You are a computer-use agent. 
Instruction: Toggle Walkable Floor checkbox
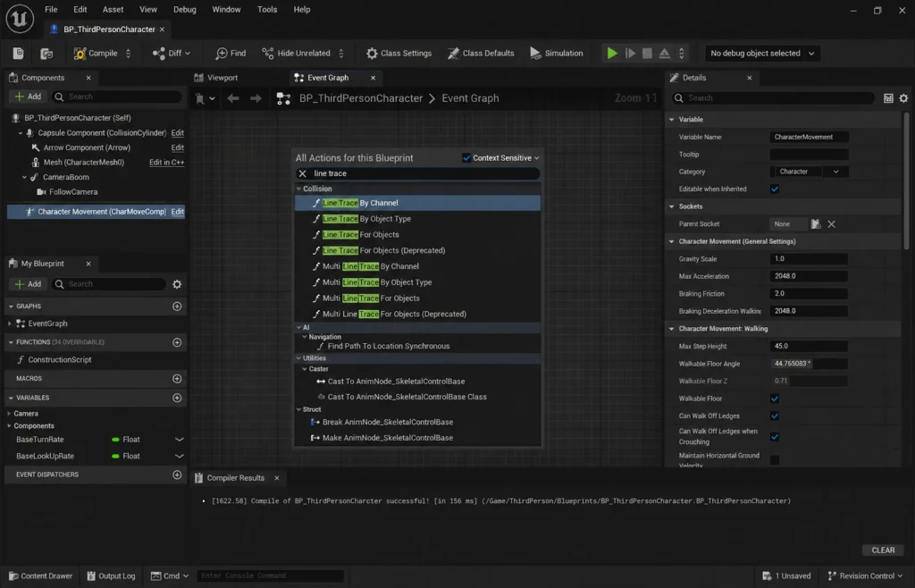coord(775,399)
